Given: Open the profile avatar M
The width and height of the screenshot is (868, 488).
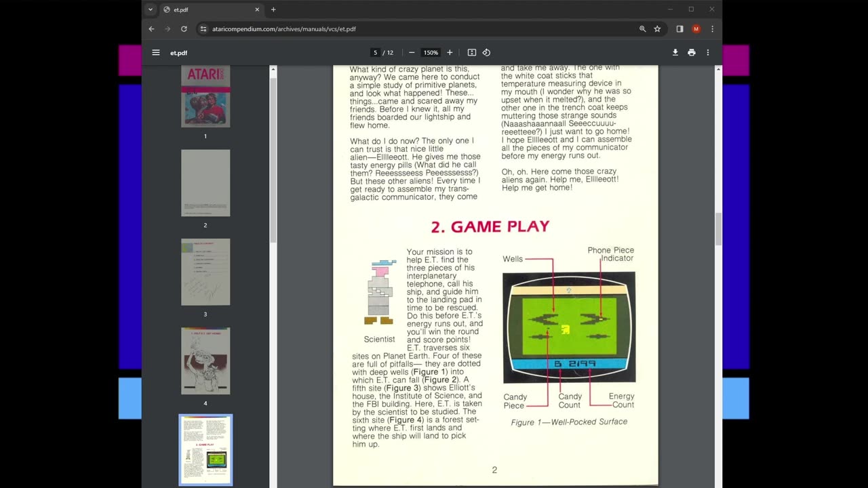Looking at the screenshot, I should pos(696,29).
